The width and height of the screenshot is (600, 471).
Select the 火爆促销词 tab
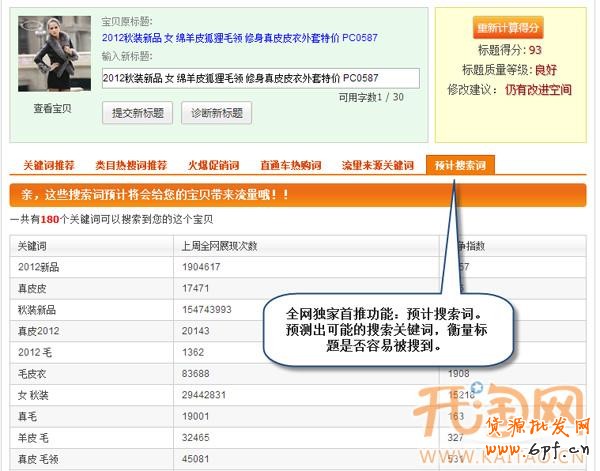212,165
